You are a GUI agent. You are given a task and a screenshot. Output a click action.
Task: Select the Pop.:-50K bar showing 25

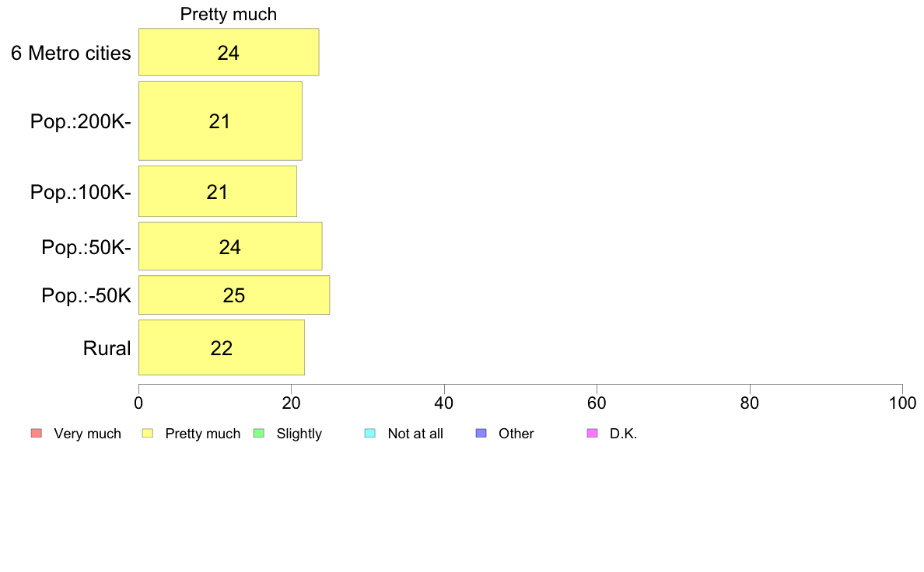tap(234, 295)
